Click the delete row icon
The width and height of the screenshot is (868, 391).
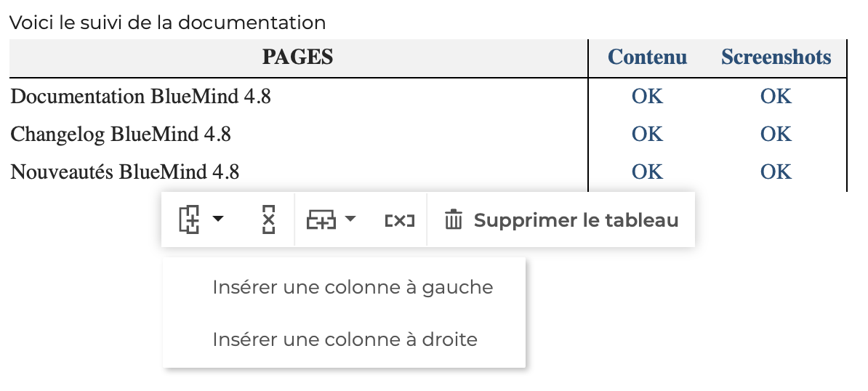[399, 219]
